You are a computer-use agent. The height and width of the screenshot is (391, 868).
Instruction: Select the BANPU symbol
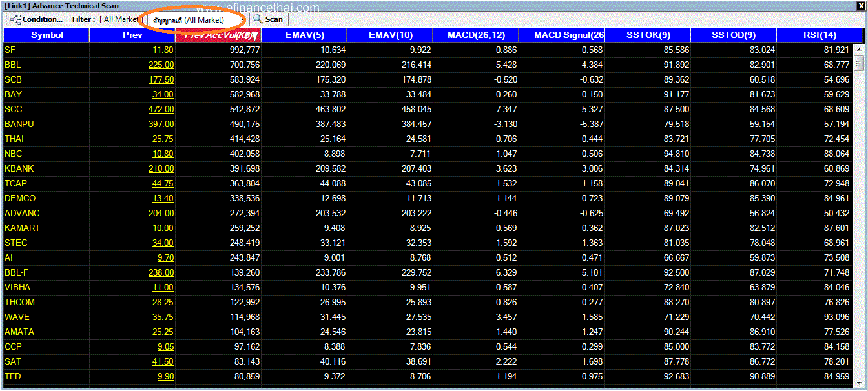point(19,124)
